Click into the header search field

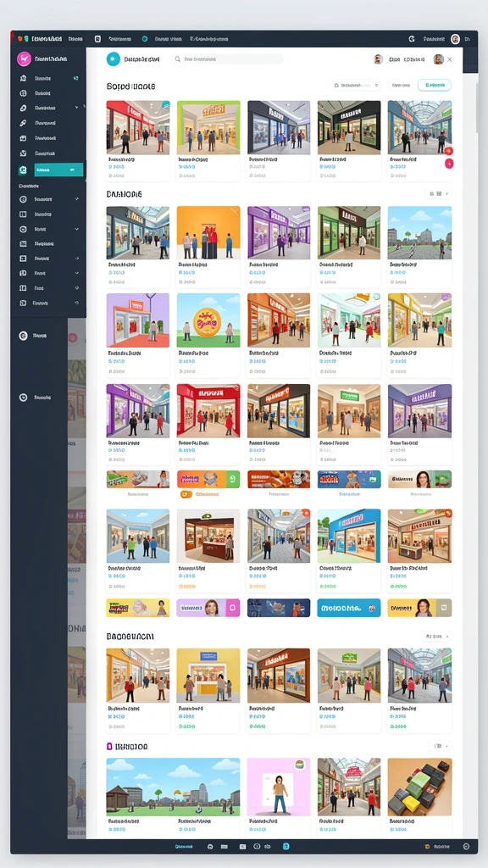[227, 58]
